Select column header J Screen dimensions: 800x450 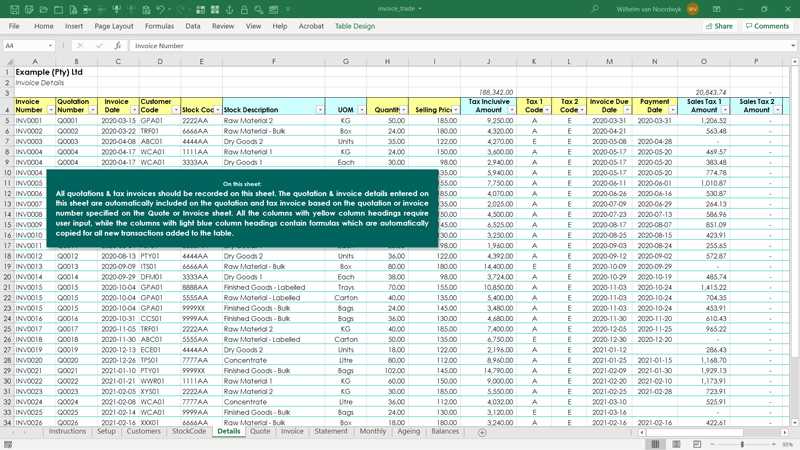click(488, 61)
